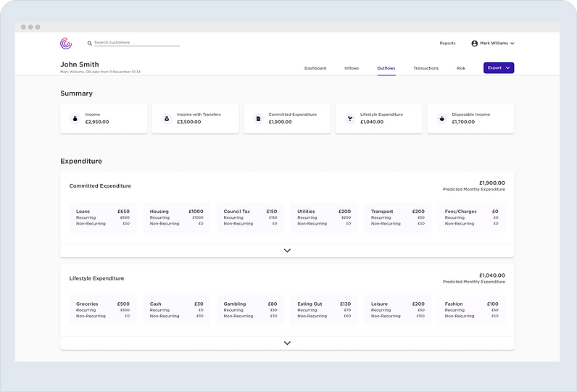Select the Utilities £200 card
Image resolution: width=577 pixels, height=392 pixels.
(324, 217)
